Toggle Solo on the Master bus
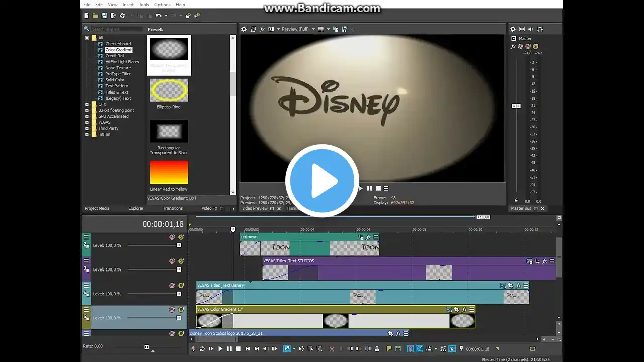This screenshot has width=644, height=362. 535,46
